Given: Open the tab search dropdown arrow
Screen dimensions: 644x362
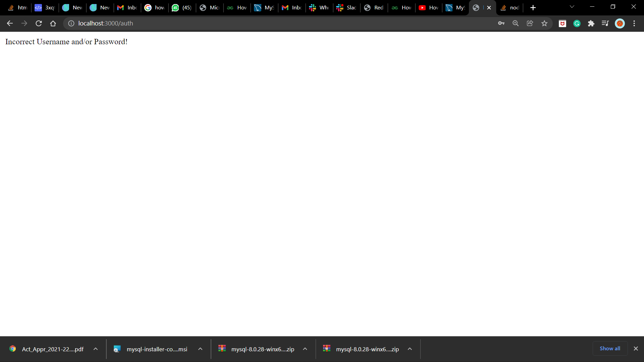Looking at the screenshot, I should (572, 7).
